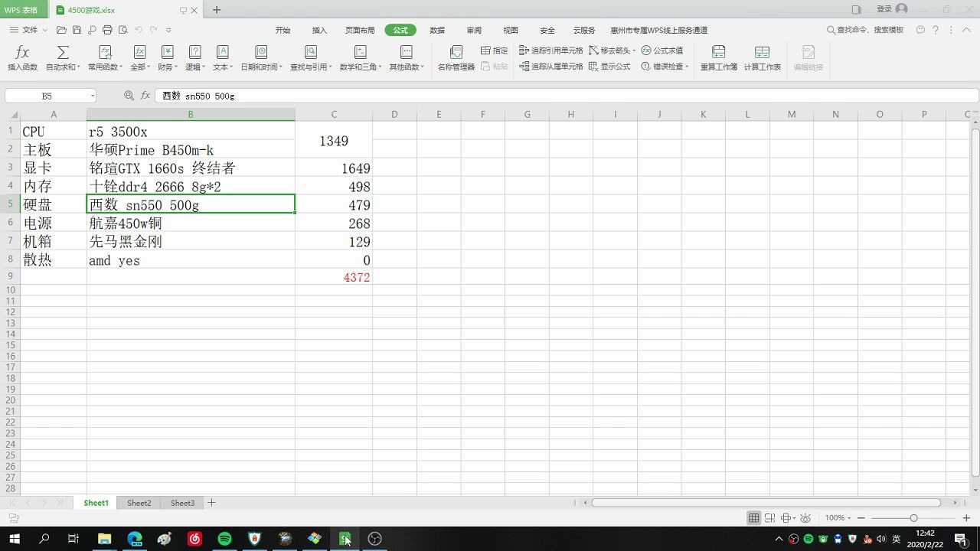Open the 查找与引用 lookup functions icon
This screenshot has width=980, height=551.
pos(311,52)
